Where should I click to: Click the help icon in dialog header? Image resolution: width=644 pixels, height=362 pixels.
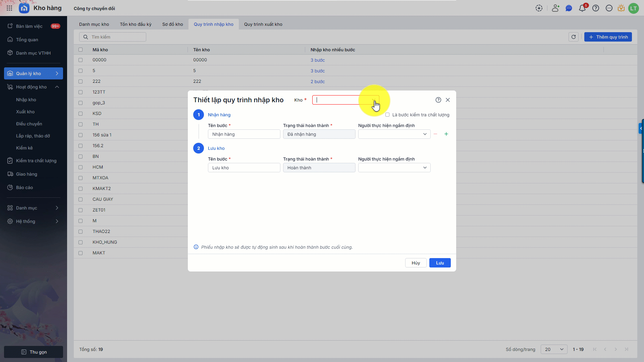click(438, 100)
